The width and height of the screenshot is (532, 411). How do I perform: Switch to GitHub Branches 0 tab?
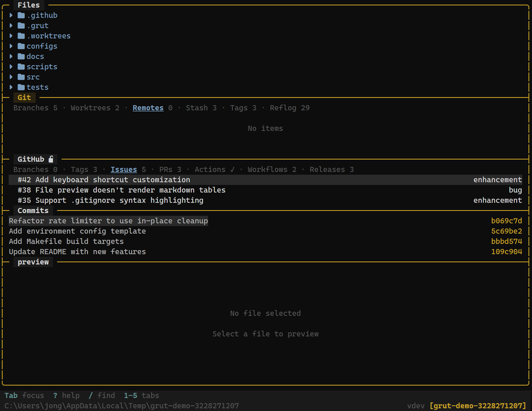coord(35,170)
